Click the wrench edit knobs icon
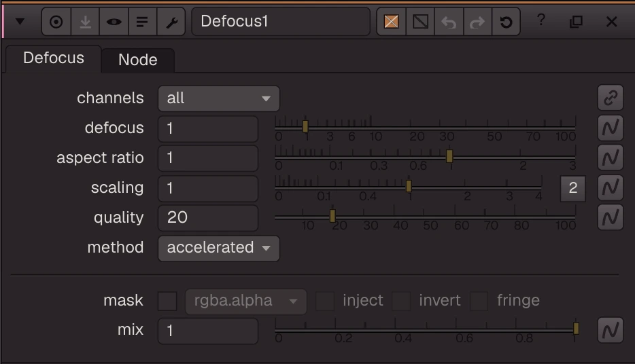The image size is (635, 364). point(171,22)
